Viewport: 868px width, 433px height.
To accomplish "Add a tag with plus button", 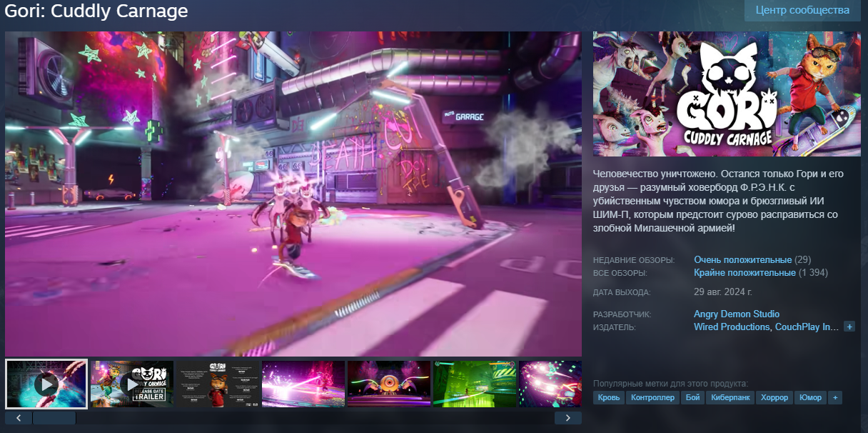I will point(835,397).
